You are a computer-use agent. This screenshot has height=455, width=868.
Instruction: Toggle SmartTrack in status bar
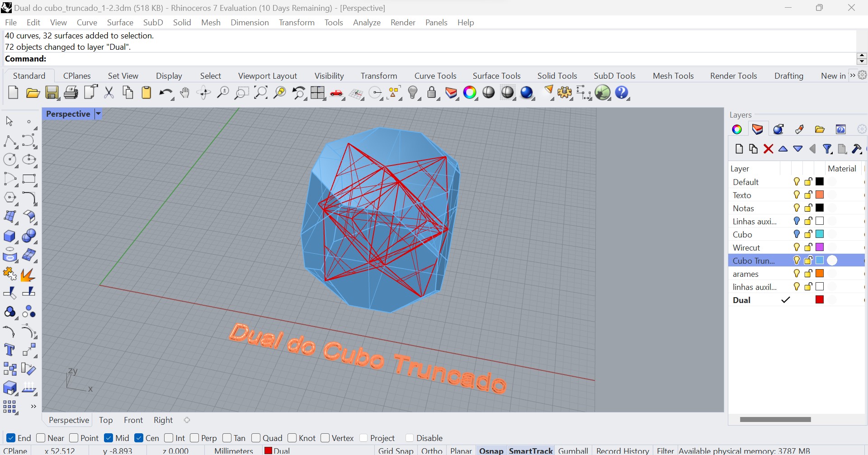pyautogui.click(x=531, y=451)
